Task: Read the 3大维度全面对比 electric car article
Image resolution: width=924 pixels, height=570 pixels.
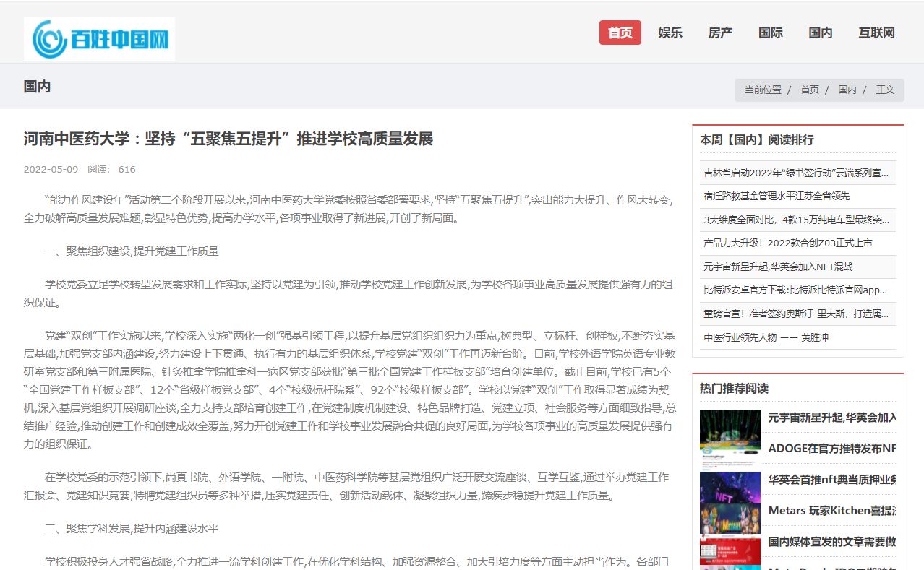Action: tap(796, 220)
